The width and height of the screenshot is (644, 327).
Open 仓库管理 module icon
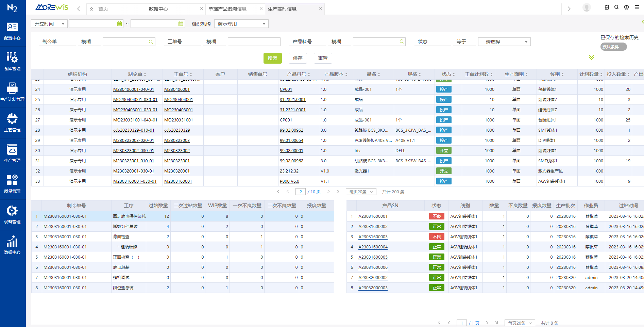point(12,62)
